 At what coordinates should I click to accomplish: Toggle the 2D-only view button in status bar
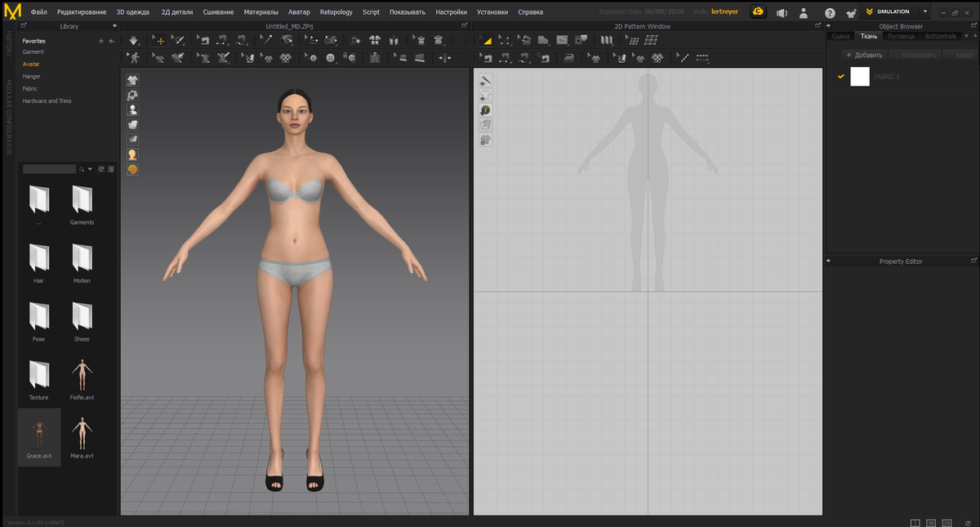tap(947, 522)
